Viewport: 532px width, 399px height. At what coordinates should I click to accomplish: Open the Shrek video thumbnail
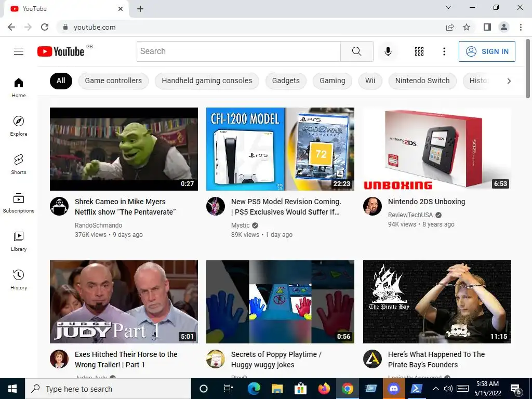[x=124, y=149]
